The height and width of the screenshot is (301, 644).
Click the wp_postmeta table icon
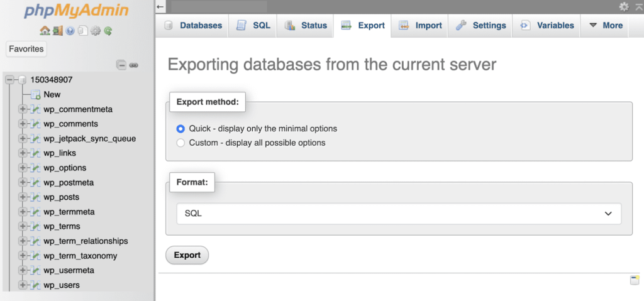tap(36, 182)
